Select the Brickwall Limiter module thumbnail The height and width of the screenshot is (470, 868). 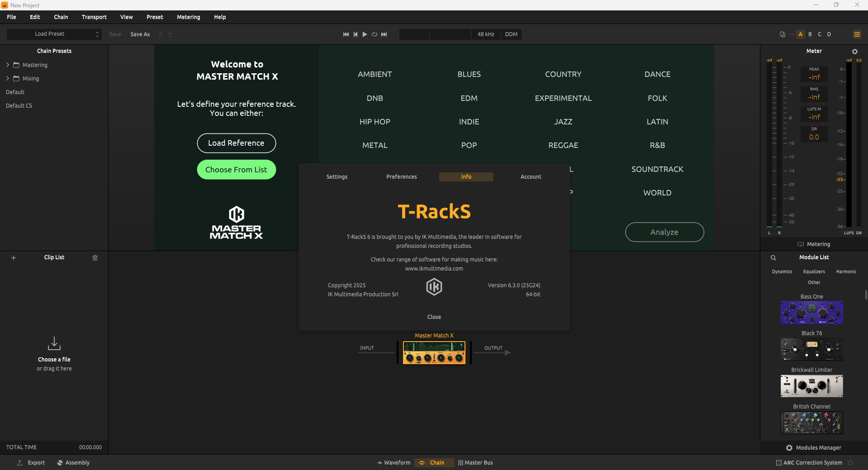point(812,386)
